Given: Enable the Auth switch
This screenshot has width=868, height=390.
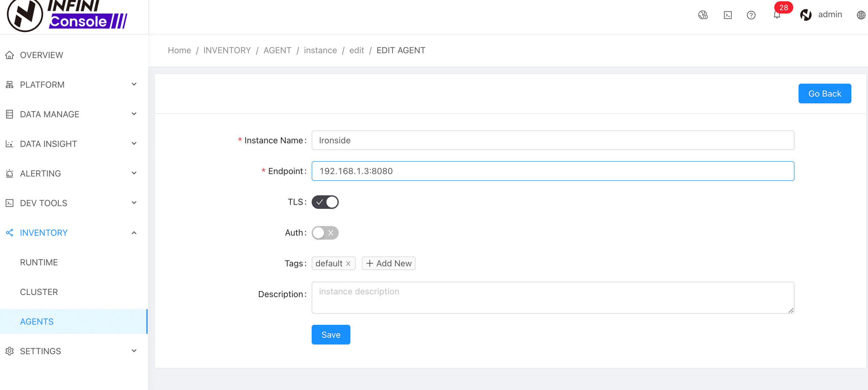Looking at the screenshot, I should pos(325,233).
